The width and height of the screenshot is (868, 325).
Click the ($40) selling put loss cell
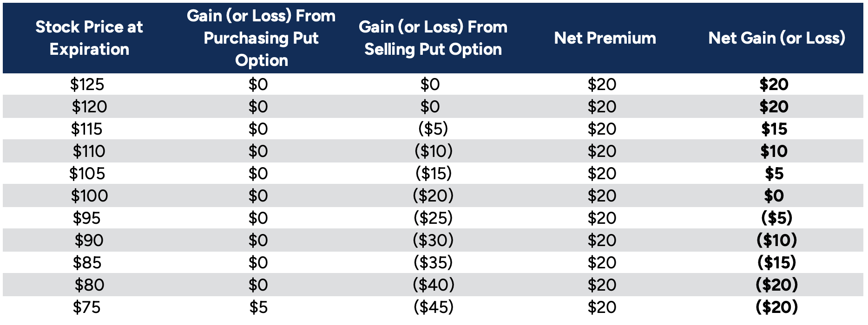(x=434, y=285)
